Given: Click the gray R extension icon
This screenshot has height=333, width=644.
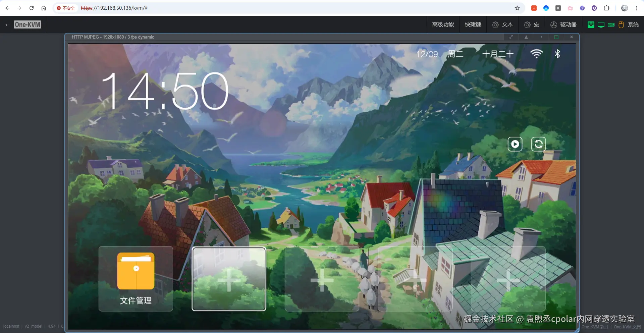Looking at the screenshot, I should click(x=558, y=8).
